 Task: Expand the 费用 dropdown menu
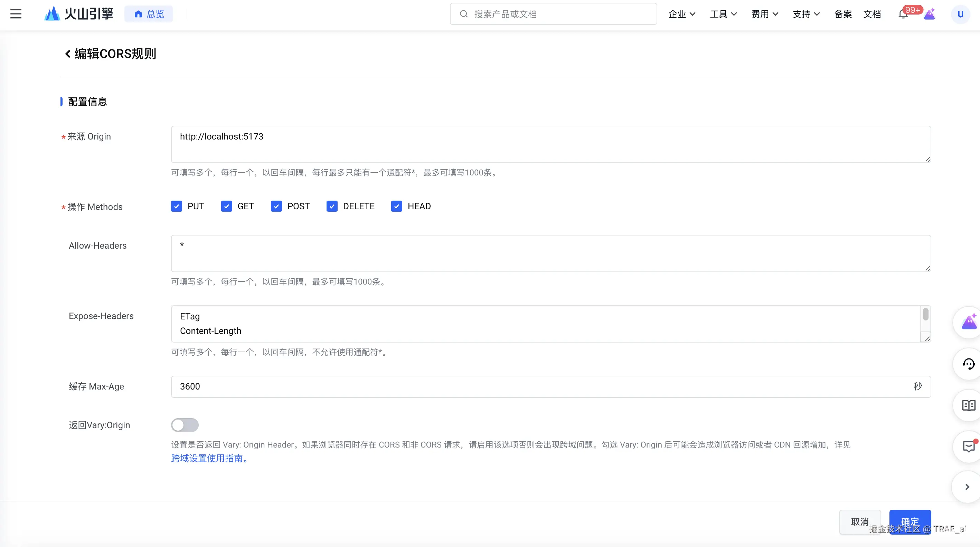click(x=764, y=15)
